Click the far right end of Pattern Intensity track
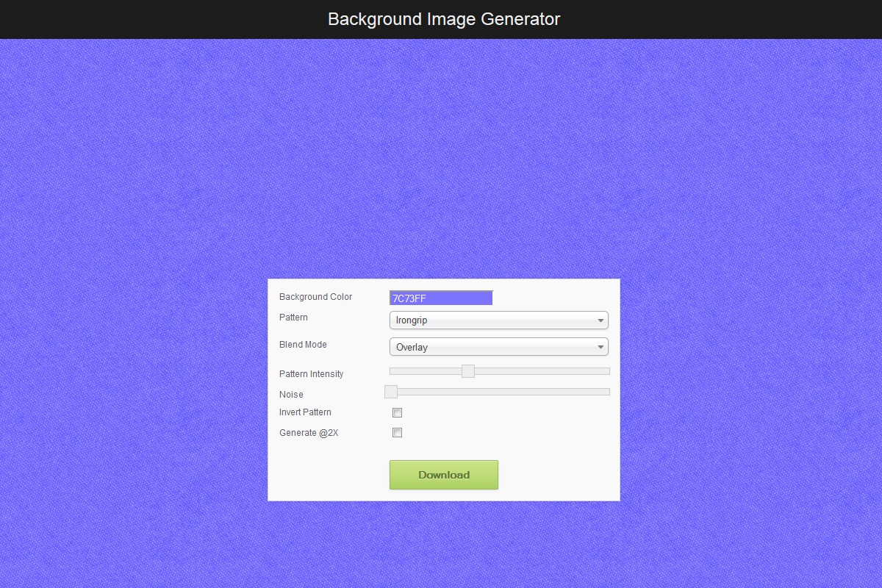Viewport: 882px width, 588px height. 606,371
